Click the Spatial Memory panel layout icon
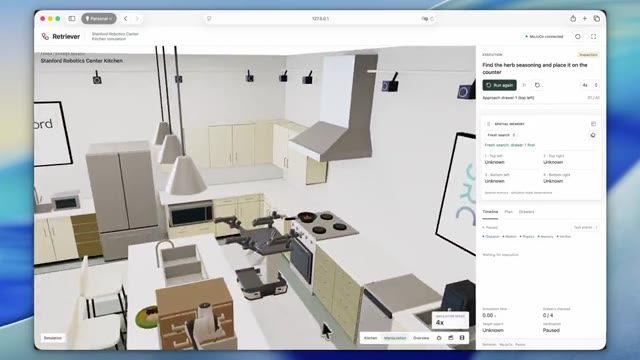The height and width of the screenshot is (360, 640). click(593, 124)
